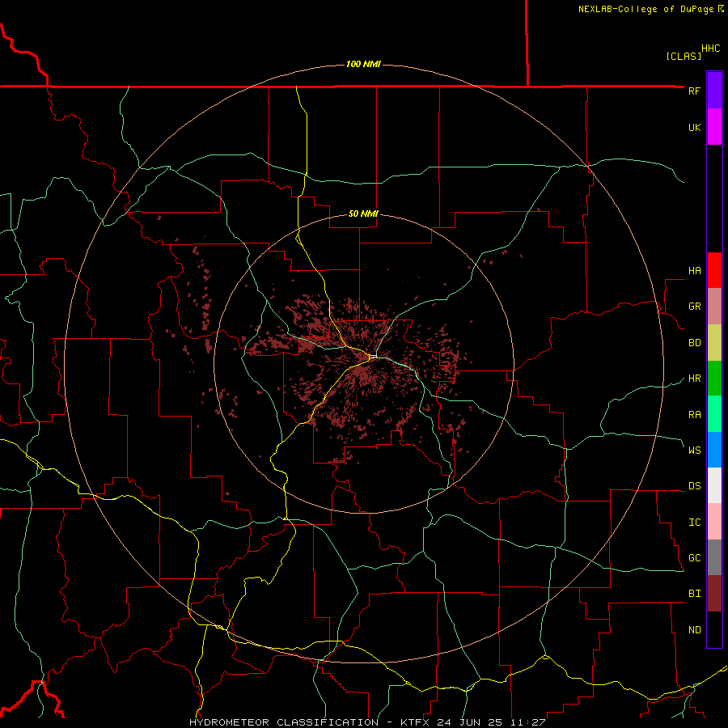
Task: Click the RF purple legend color block
Action: 714,91
